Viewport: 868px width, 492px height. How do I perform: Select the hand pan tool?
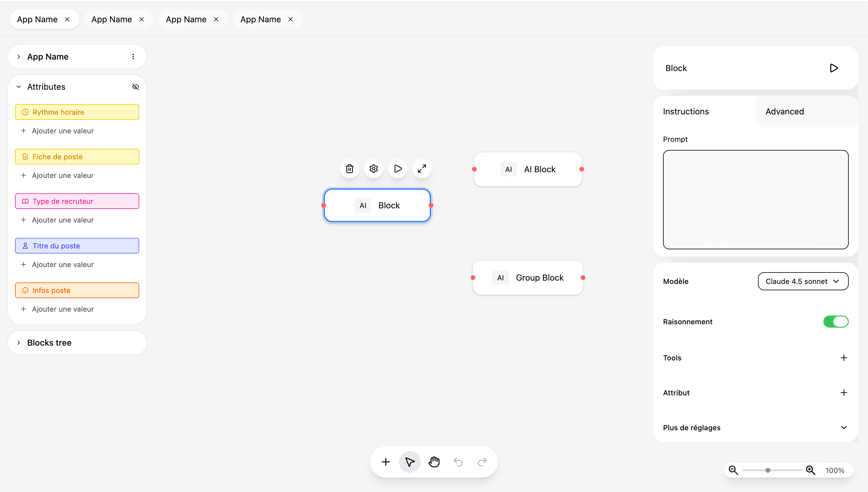point(434,462)
